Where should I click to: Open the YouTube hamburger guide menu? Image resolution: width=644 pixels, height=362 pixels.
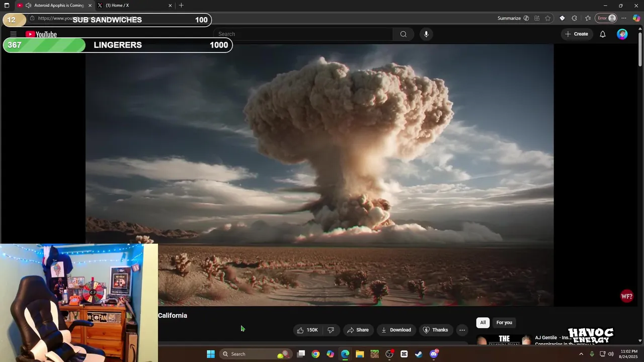click(14, 34)
